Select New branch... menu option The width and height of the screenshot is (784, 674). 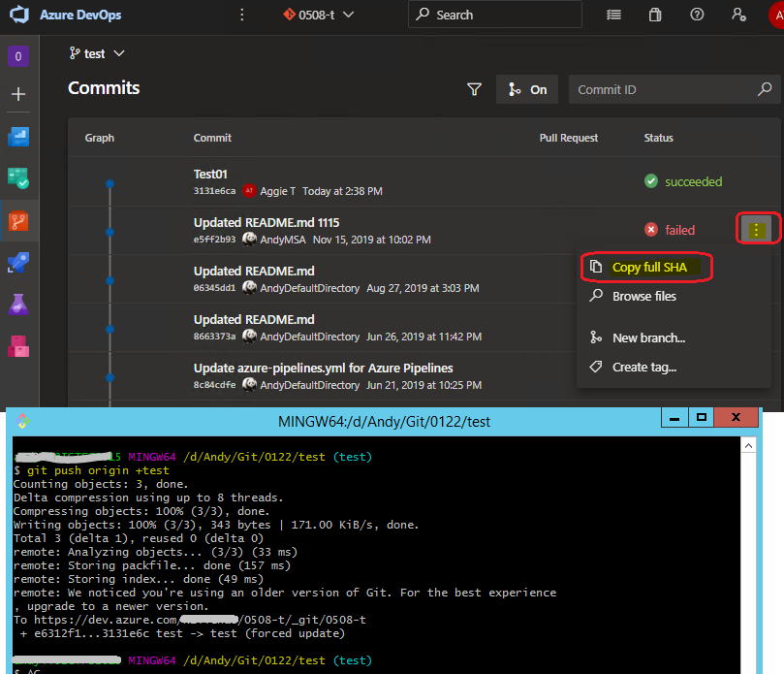(x=647, y=337)
